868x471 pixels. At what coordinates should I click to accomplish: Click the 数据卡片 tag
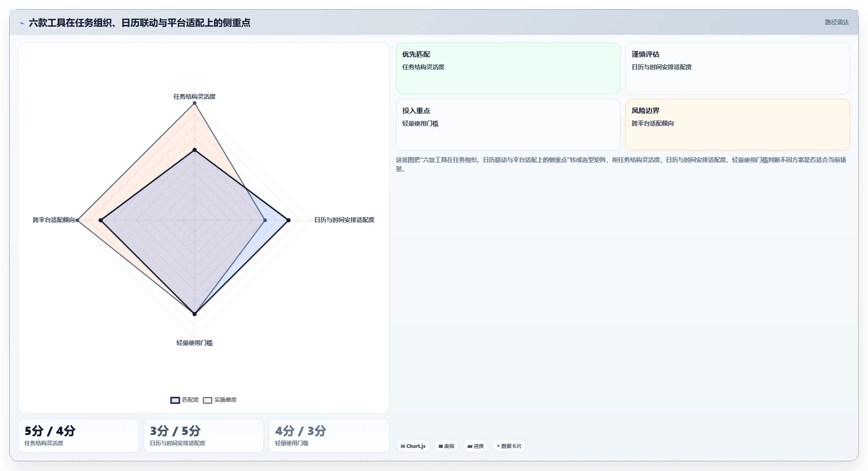(509, 446)
